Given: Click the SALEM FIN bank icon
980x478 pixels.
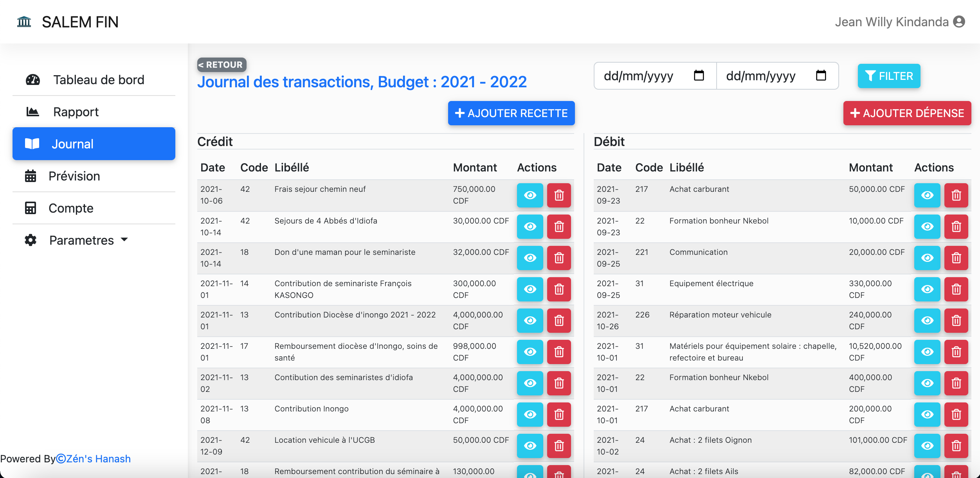Looking at the screenshot, I should [x=23, y=22].
